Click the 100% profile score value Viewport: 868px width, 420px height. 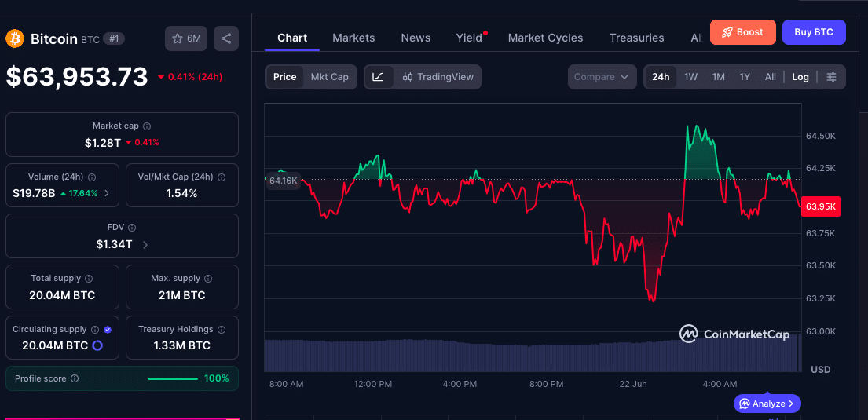coord(217,378)
